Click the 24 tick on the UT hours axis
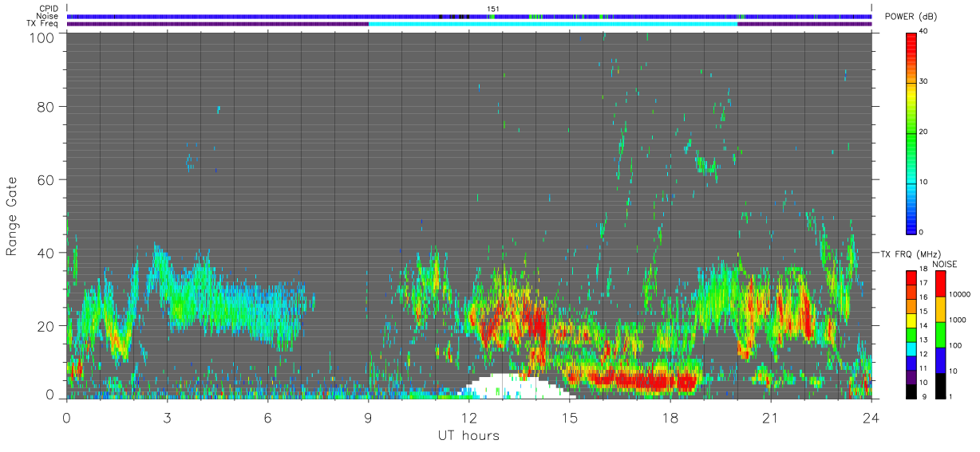Image resolution: width=980 pixels, height=452 pixels. [871, 418]
